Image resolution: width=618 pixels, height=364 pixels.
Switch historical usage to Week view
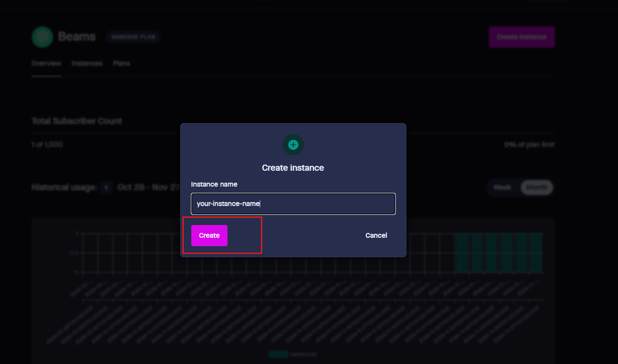coord(502,188)
